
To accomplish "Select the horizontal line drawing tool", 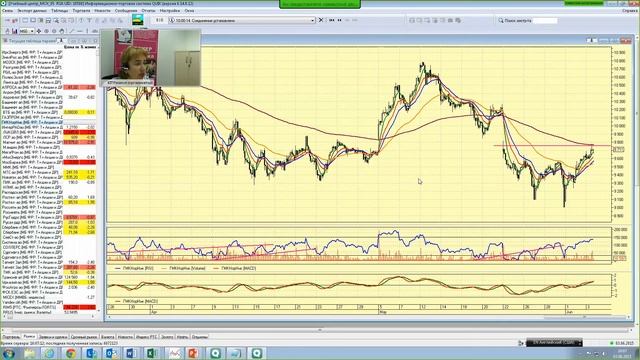I will click(80, 31).
